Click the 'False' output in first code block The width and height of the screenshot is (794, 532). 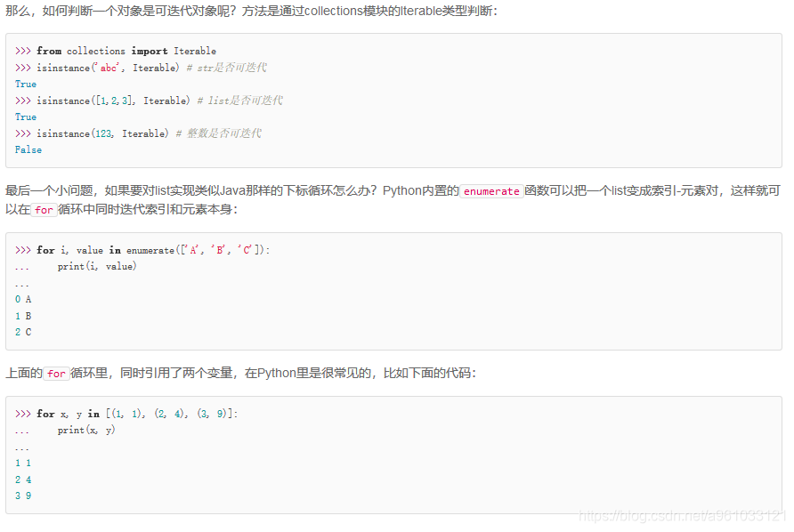28,149
